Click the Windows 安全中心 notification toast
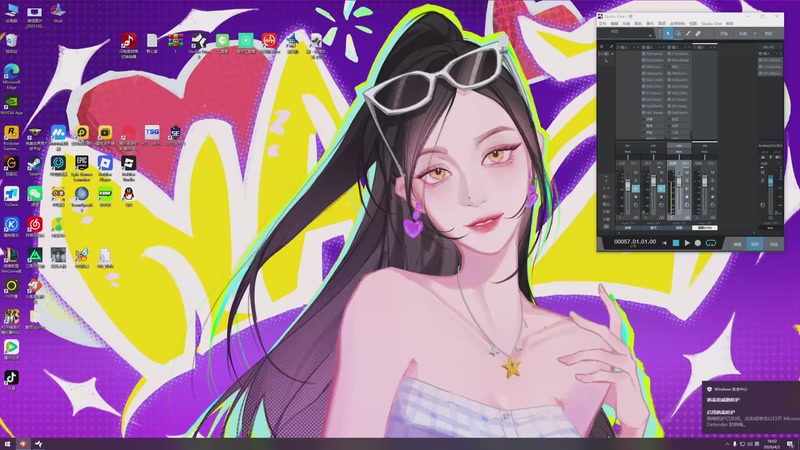Image resolution: width=800 pixels, height=450 pixels. pos(752,407)
